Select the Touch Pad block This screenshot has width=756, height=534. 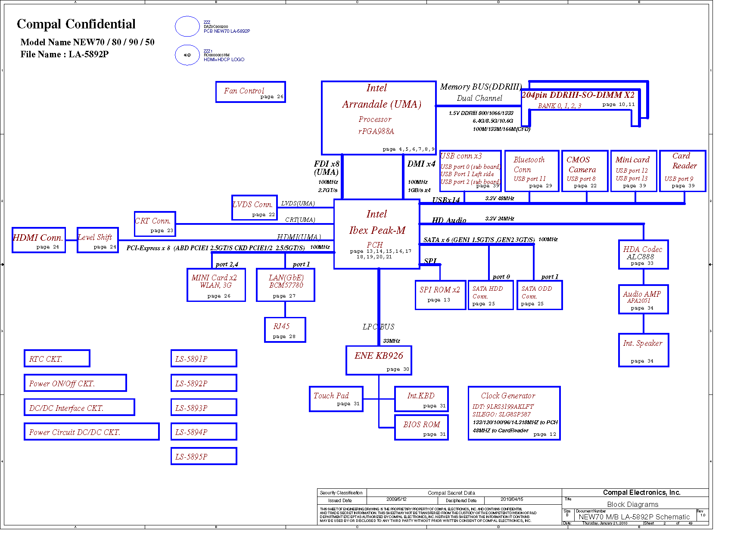336,399
